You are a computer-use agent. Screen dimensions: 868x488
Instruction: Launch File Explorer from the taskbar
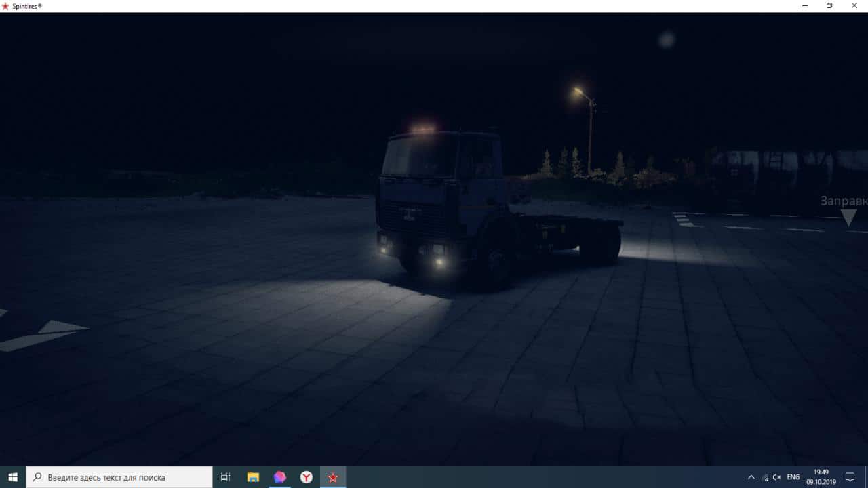[253, 477]
